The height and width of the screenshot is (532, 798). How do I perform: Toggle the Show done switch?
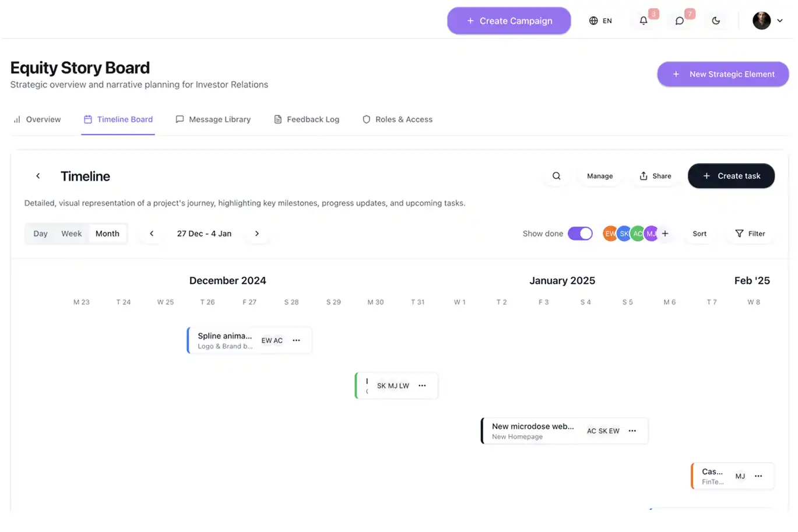pos(580,234)
